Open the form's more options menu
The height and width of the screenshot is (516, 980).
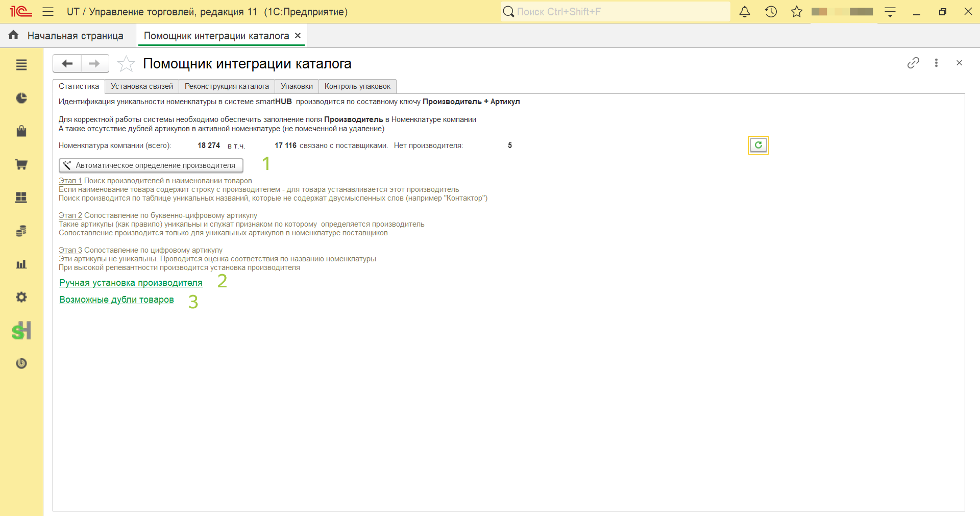point(936,63)
